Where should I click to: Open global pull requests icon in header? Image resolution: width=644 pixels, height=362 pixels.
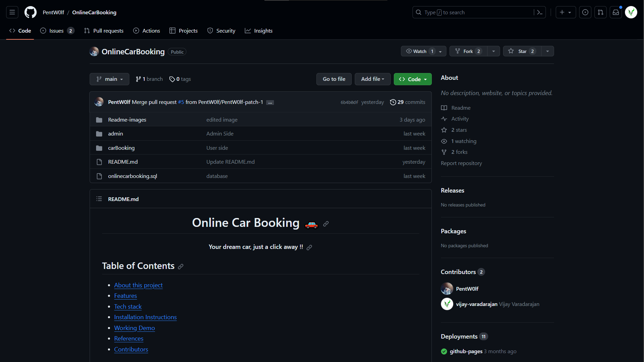coord(601,12)
